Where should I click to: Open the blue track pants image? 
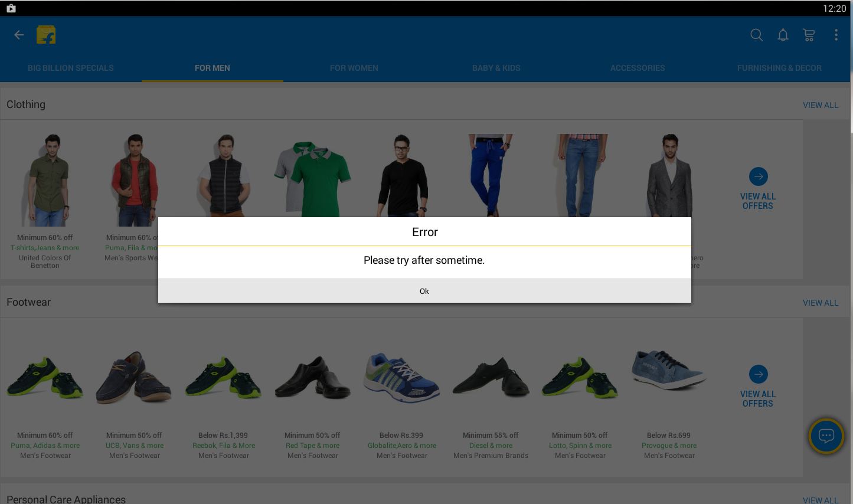pos(490,175)
